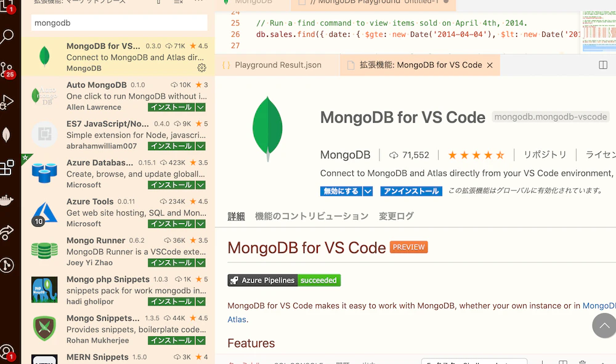Switch to 機能のコントリビューション tab
616x364 pixels.
pos(312,216)
